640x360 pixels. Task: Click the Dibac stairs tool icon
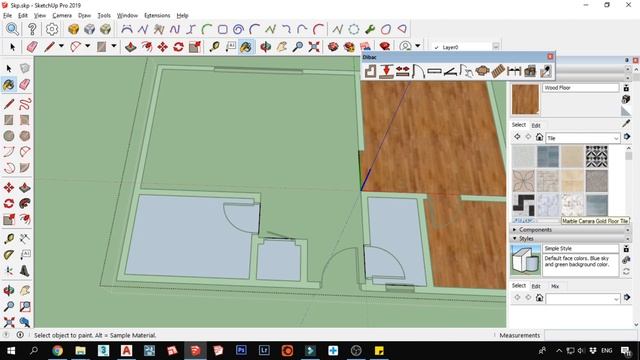point(498,71)
